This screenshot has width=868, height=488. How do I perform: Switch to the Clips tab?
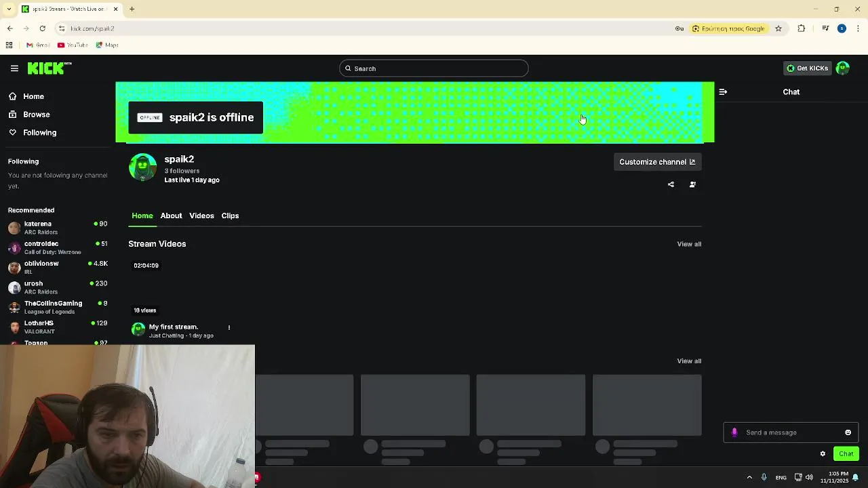tap(230, 216)
